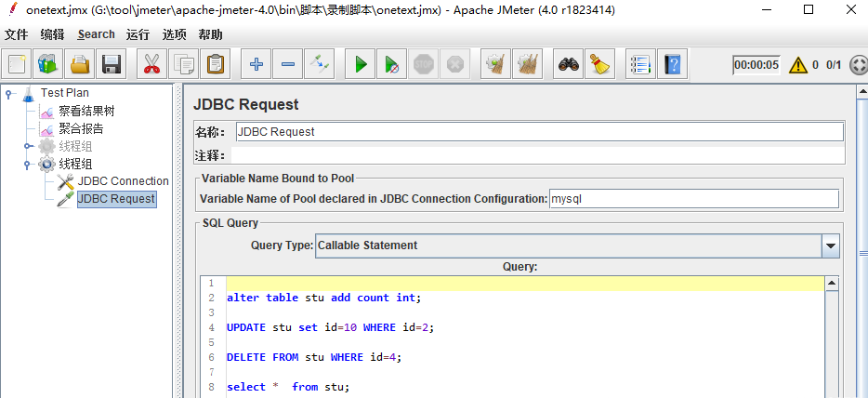The image size is (868, 398).
Task: Click the elapsed time display 00:00:05
Action: pos(756,65)
